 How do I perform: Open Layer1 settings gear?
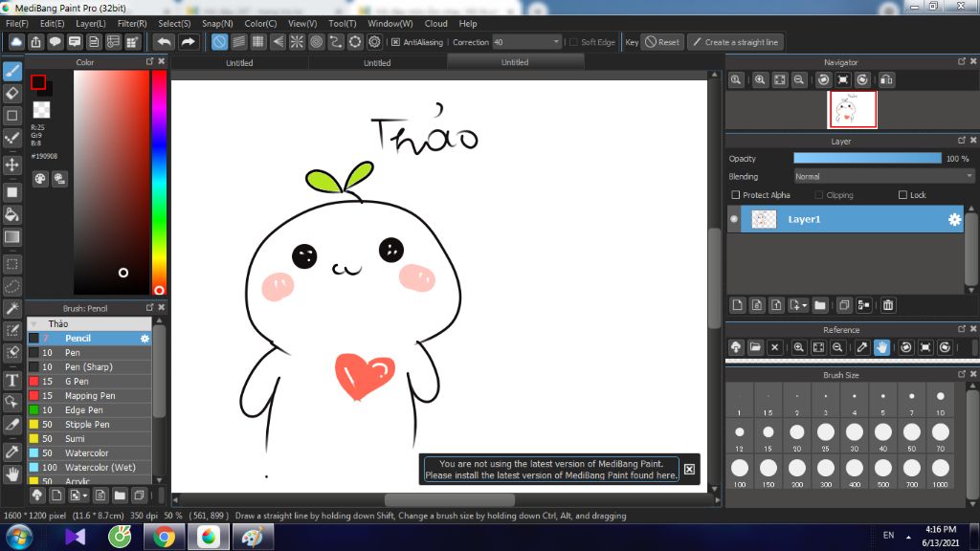pyautogui.click(x=954, y=219)
